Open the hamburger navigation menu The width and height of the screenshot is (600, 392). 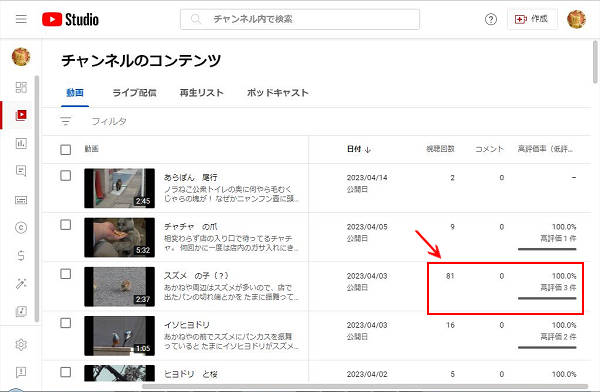click(x=21, y=19)
